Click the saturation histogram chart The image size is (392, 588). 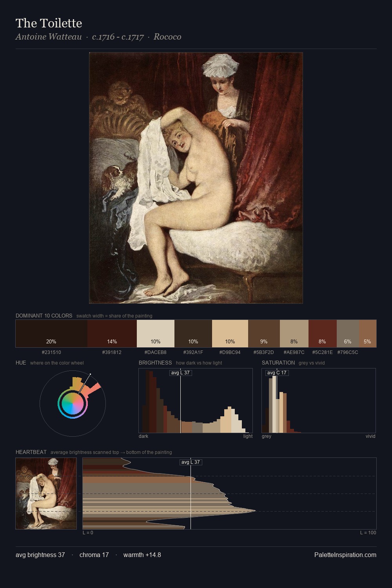click(x=319, y=401)
